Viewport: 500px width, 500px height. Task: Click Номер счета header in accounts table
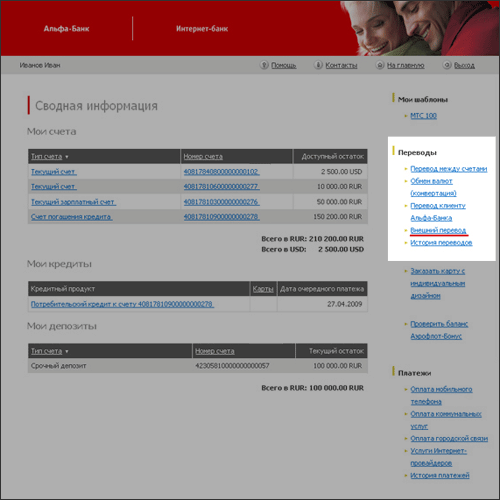[x=203, y=156]
